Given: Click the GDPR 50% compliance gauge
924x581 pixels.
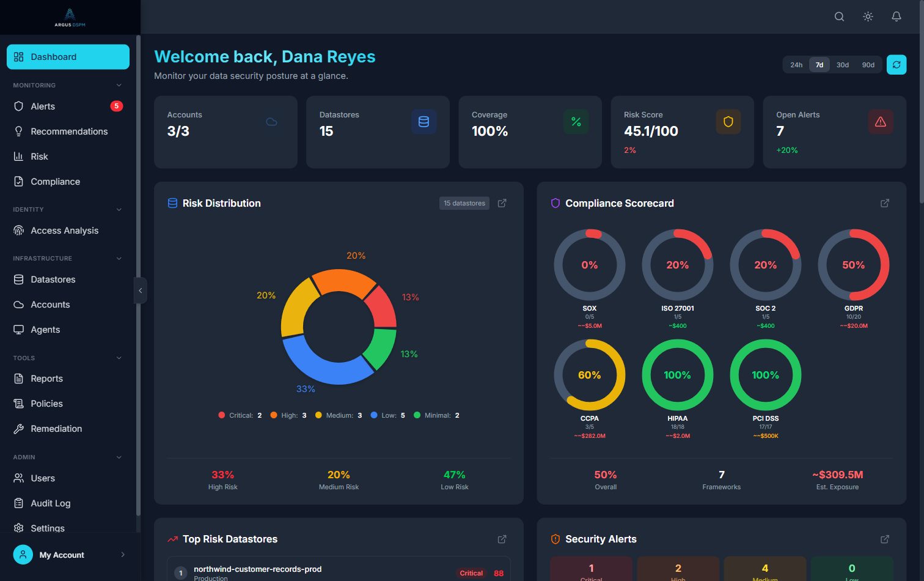Looking at the screenshot, I should [x=853, y=265].
